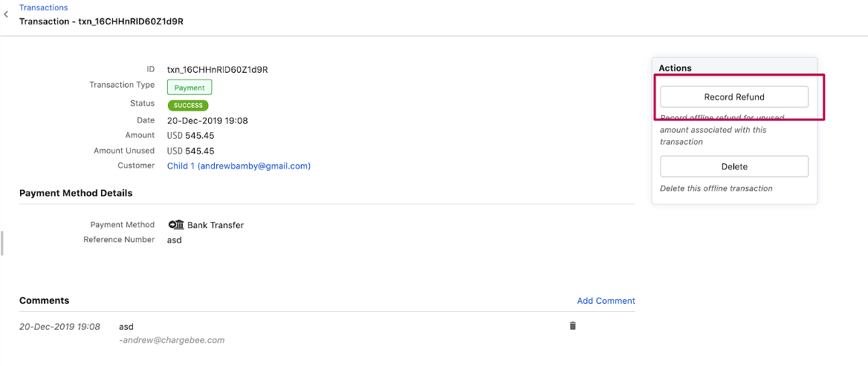Click the Bank Transfer payment icon
This screenshot has height=366, width=868.
[176, 225]
